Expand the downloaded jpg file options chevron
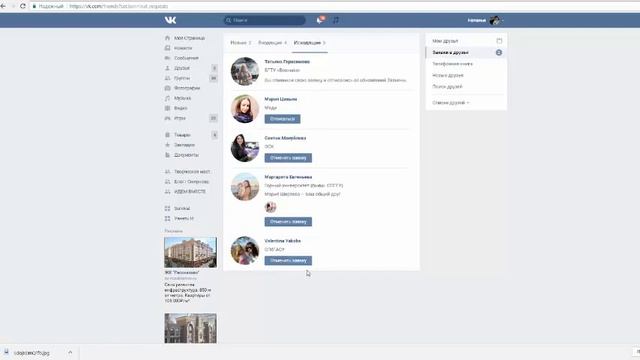The height and width of the screenshot is (360, 640). pyautogui.click(x=70, y=353)
